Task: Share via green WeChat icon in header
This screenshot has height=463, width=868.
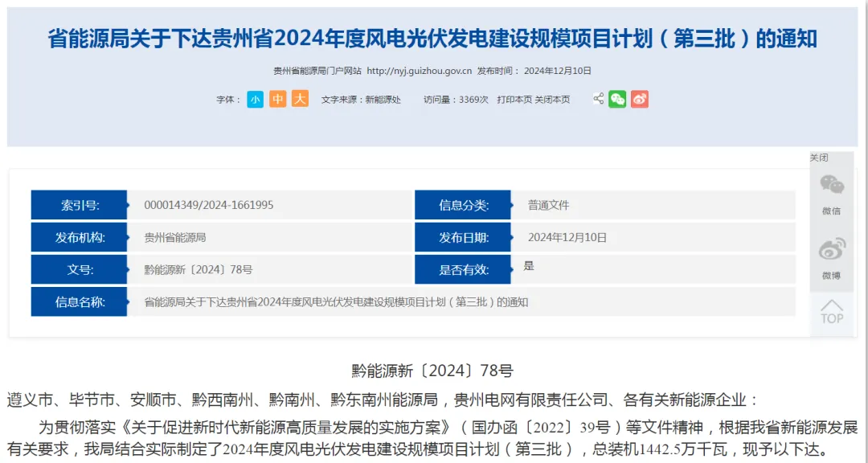Action: 617,99
